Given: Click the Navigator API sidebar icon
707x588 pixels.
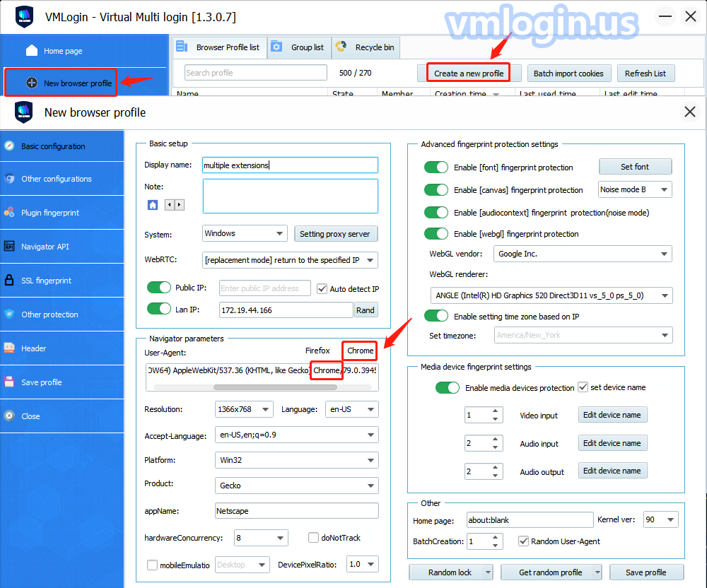Looking at the screenshot, I should (x=9, y=247).
